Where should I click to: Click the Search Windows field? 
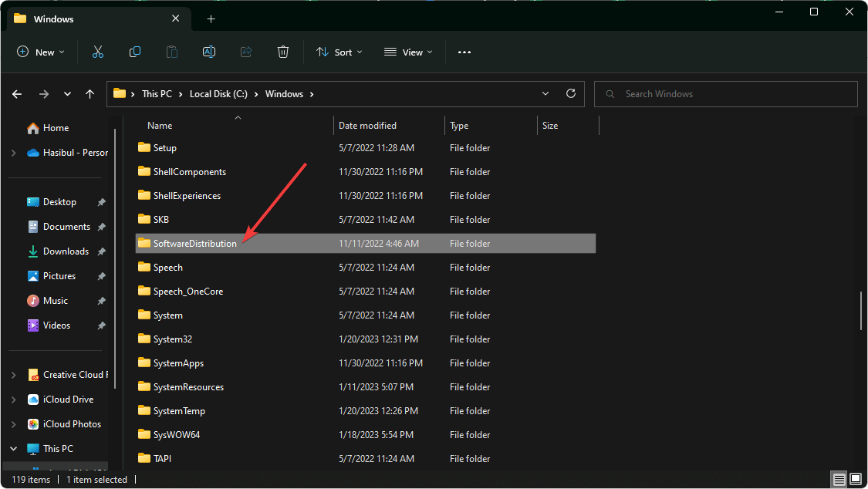[725, 94]
